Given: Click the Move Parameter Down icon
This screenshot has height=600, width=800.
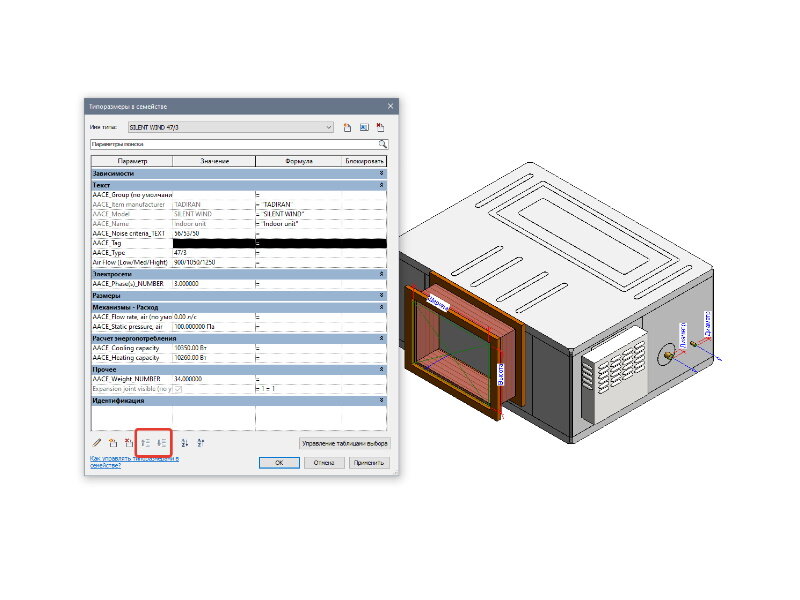Looking at the screenshot, I should [162, 443].
